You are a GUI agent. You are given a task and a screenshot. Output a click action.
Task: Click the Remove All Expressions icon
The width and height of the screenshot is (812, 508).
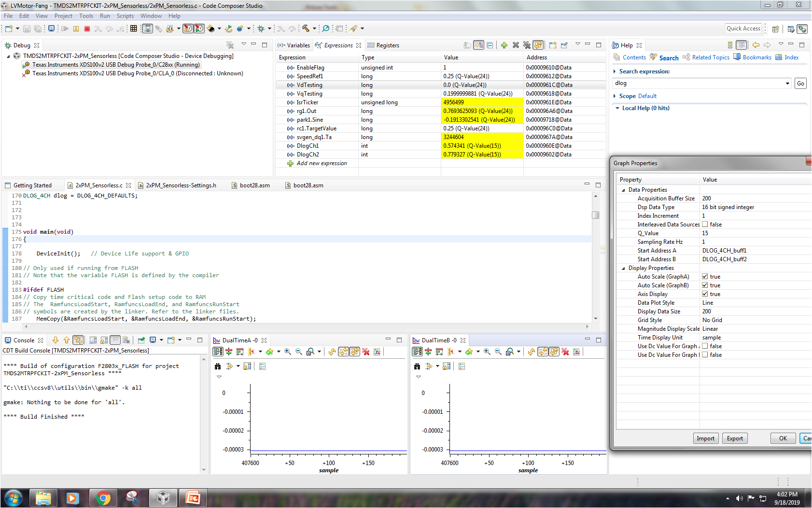pos(527,45)
